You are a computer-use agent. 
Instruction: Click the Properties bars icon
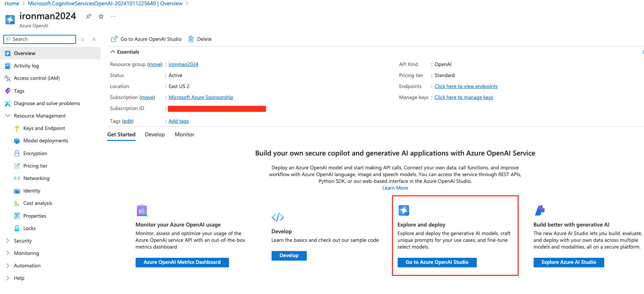(x=17, y=216)
